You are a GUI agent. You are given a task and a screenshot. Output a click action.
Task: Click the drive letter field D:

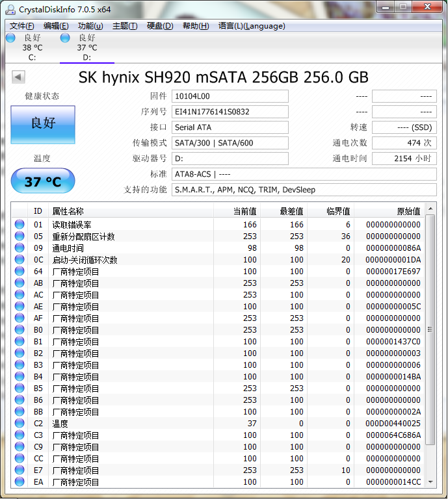point(230,159)
